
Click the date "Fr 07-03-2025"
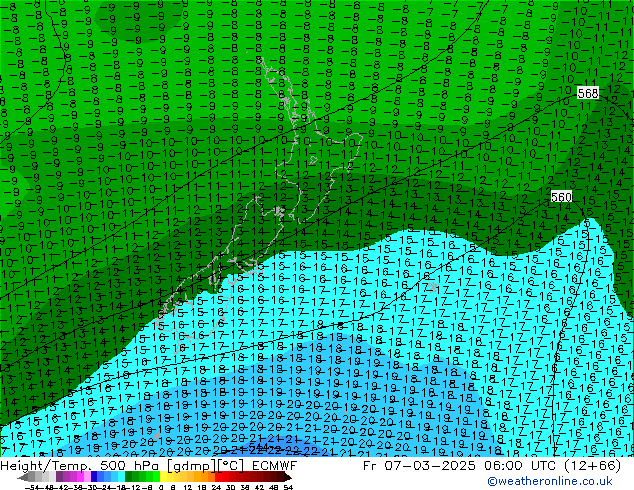coord(419,466)
